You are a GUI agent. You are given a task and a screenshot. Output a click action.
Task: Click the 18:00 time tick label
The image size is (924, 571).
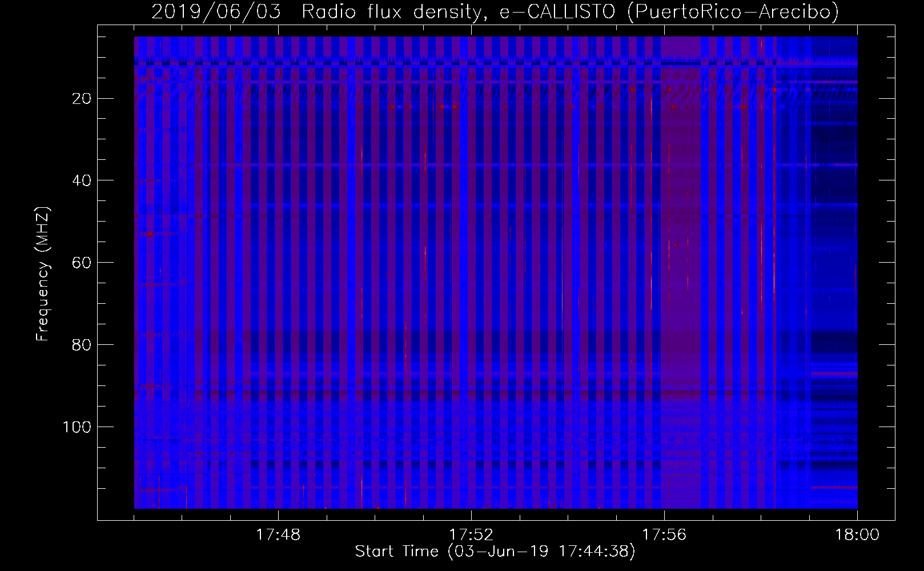(x=857, y=535)
